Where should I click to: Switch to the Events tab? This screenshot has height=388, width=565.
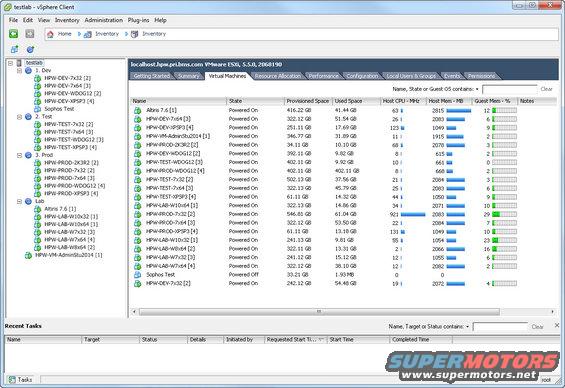tap(452, 76)
